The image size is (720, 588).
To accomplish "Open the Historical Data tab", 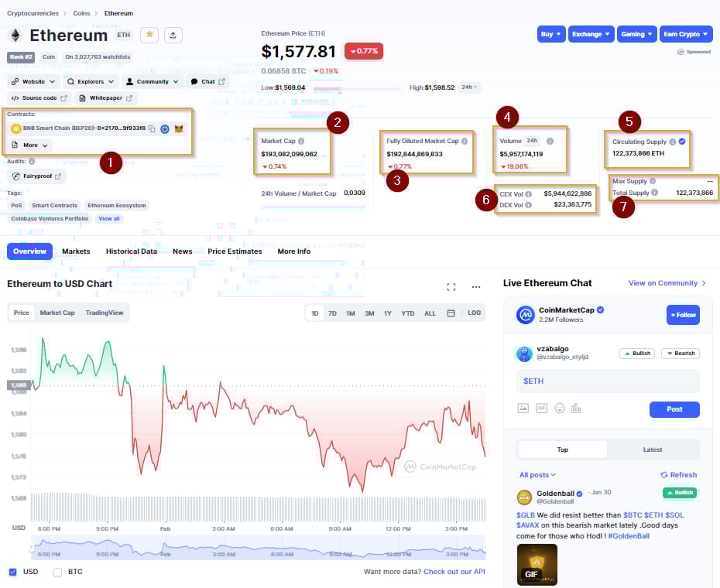I will [x=132, y=251].
